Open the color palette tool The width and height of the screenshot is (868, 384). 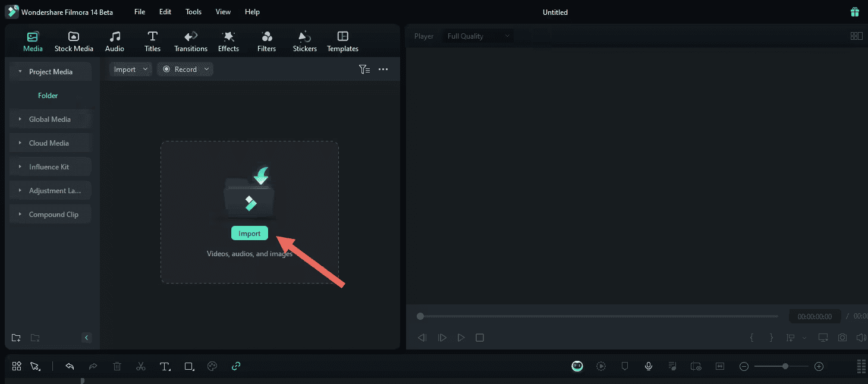click(212, 366)
